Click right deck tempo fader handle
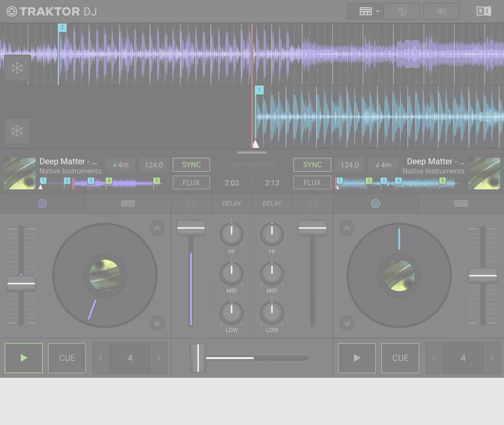The height and width of the screenshot is (425, 504). pos(483,275)
